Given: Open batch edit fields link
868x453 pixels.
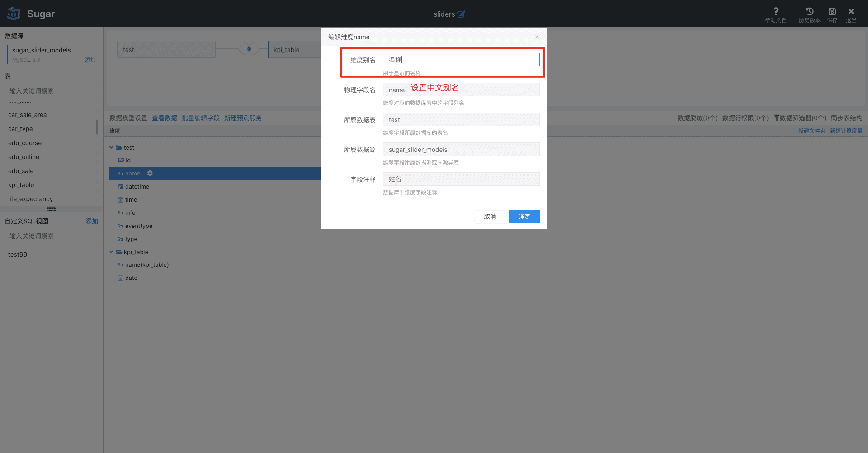Looking at the screenshot, I should click(201, 118).
